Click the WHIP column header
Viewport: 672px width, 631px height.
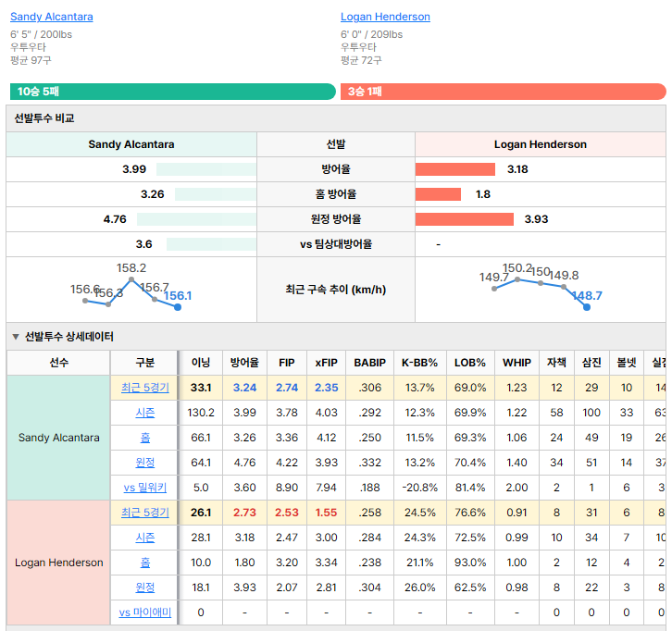coord(516,363)
